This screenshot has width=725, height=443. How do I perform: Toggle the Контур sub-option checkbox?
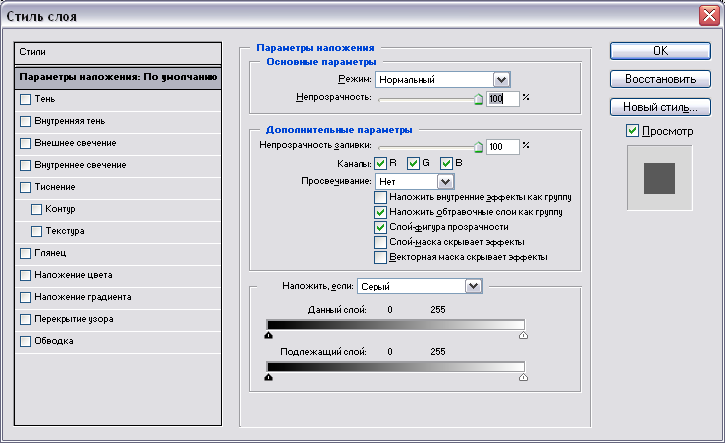pos(37,209)
